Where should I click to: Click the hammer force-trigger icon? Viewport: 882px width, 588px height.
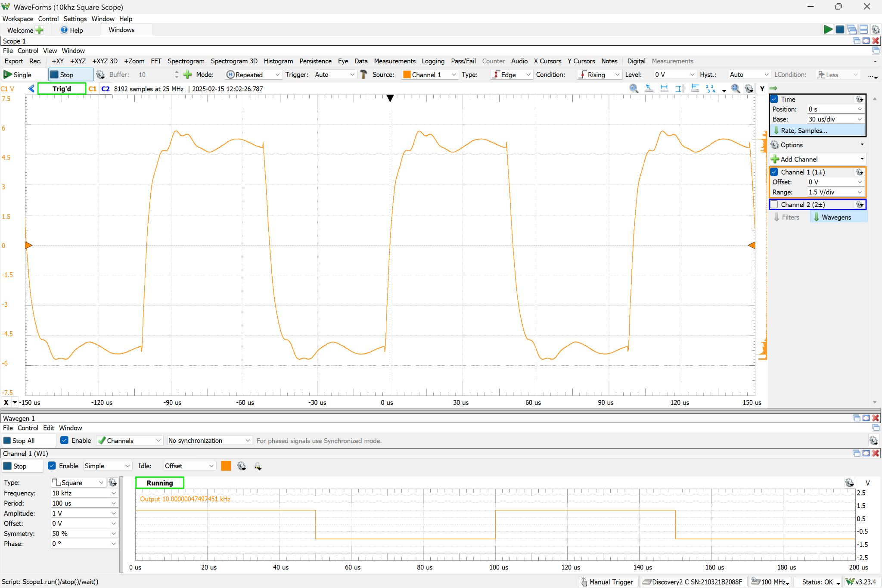click(363, 75)
